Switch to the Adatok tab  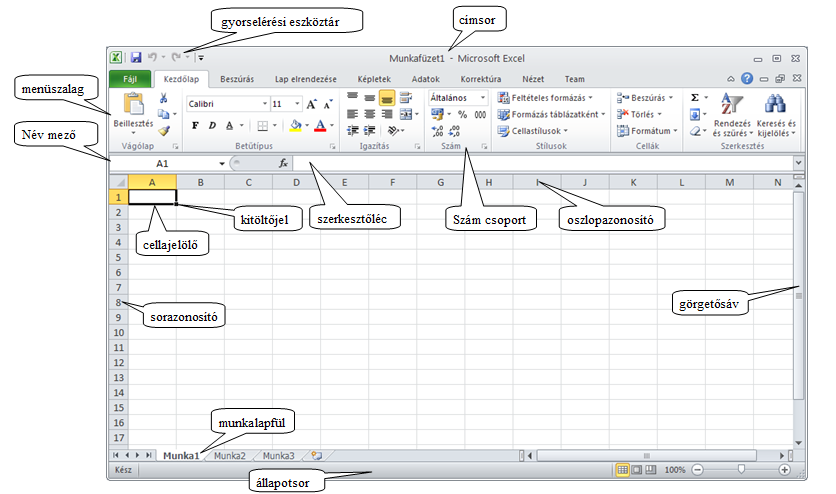pos(425,79)
